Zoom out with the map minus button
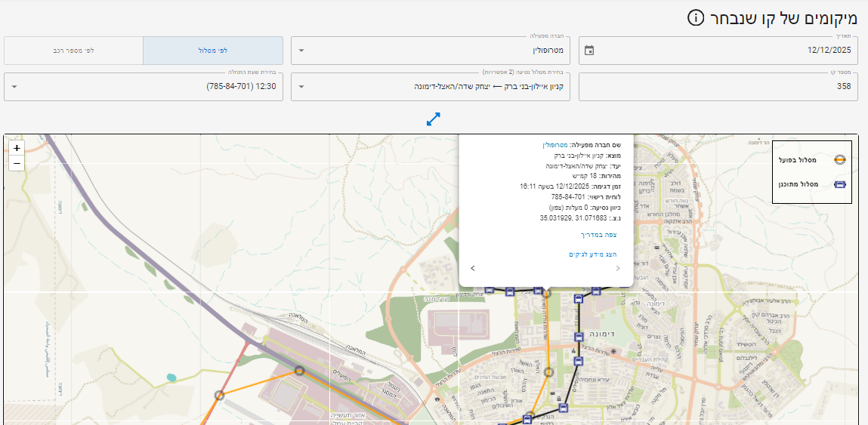The image size is (868, 425). [17, 163]
